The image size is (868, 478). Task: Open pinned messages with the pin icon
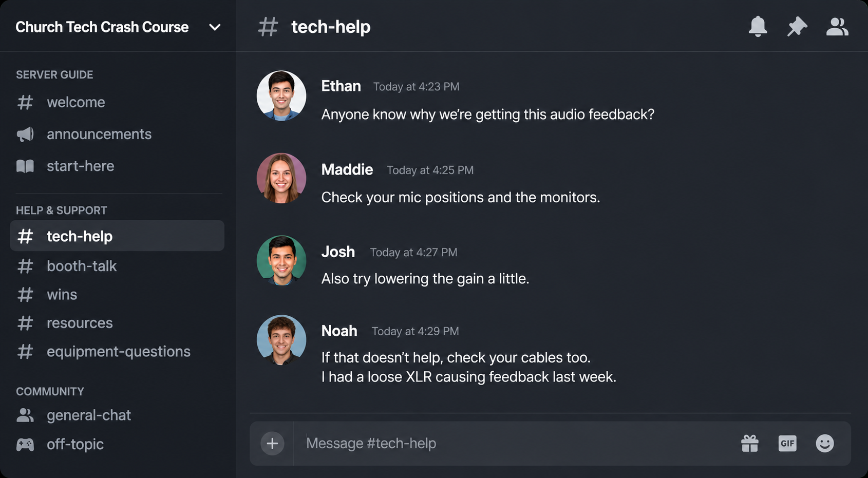[797, 26]
